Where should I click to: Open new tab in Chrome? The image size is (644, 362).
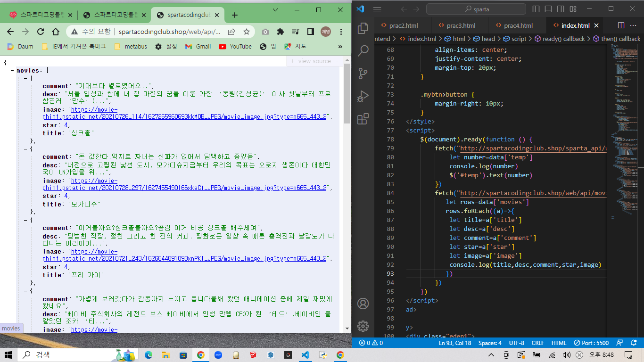(235, 15)
